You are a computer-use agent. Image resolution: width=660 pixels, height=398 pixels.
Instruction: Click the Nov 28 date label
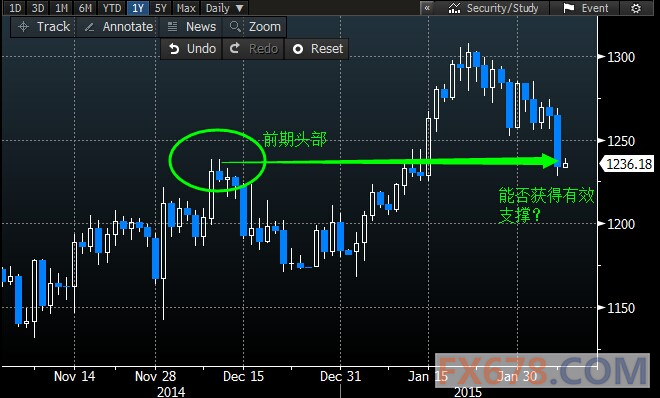155,376
